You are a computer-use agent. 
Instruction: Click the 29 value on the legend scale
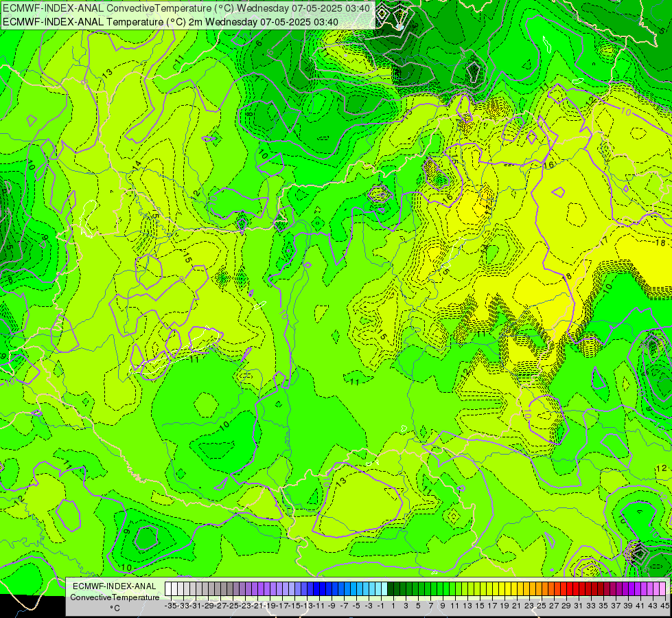tap(566, 606)
